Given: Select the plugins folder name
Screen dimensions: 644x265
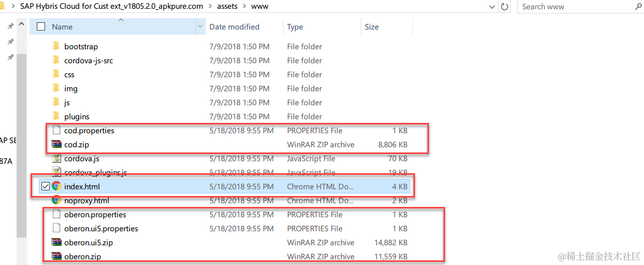Looking at the screenshot, I should tap(77, 116).
